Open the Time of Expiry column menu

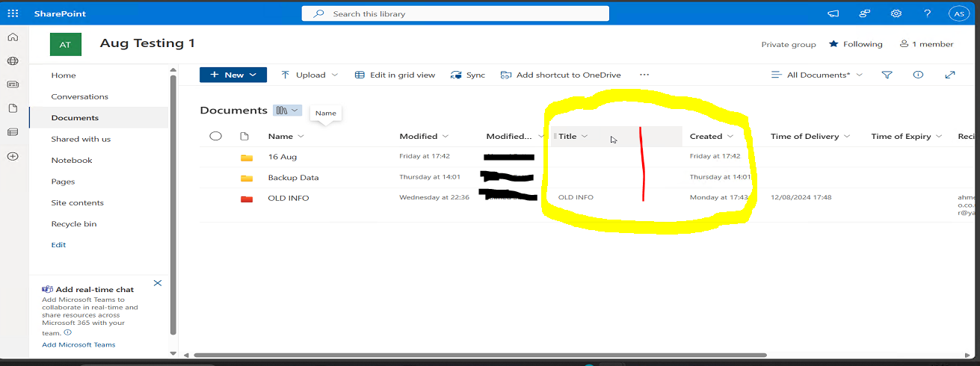coord(906,136)
